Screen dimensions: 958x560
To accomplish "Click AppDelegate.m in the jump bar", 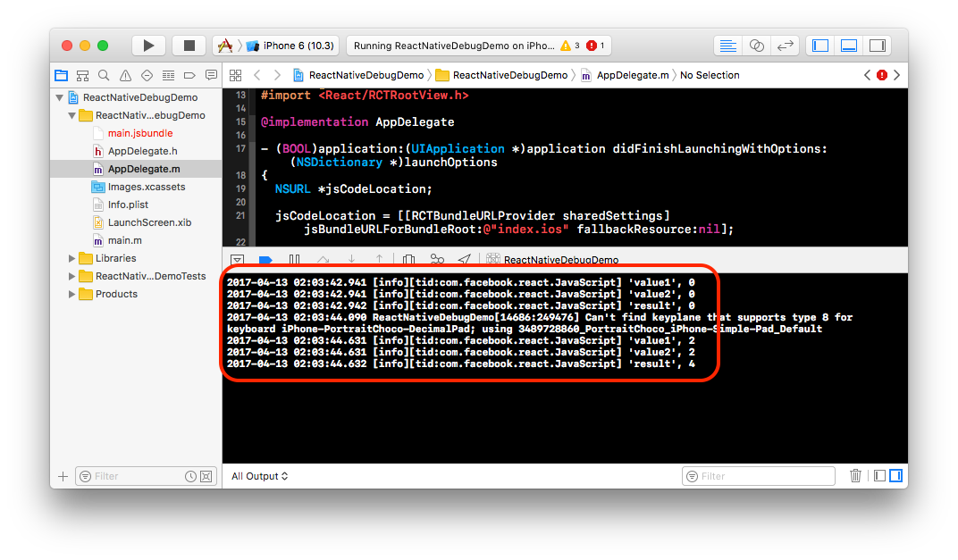I will point(625,76).
